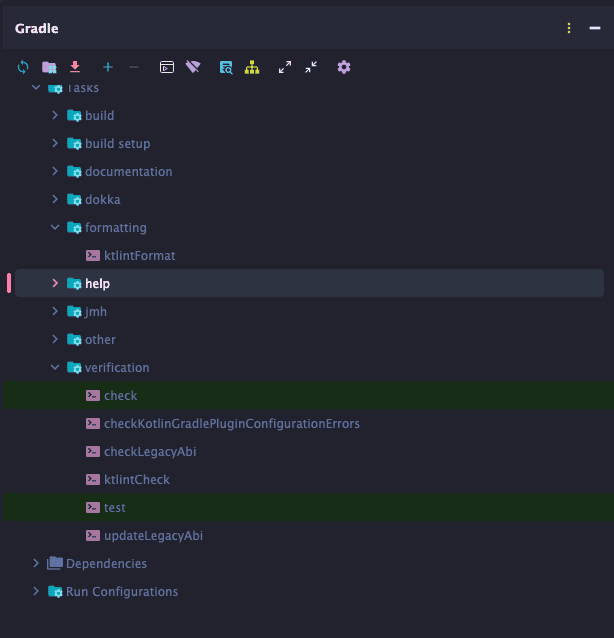The height and width of the screenshot is (638, 614).
Task: Collapse the verification task group
Action: pyautogui.click(x=55, y=368)
